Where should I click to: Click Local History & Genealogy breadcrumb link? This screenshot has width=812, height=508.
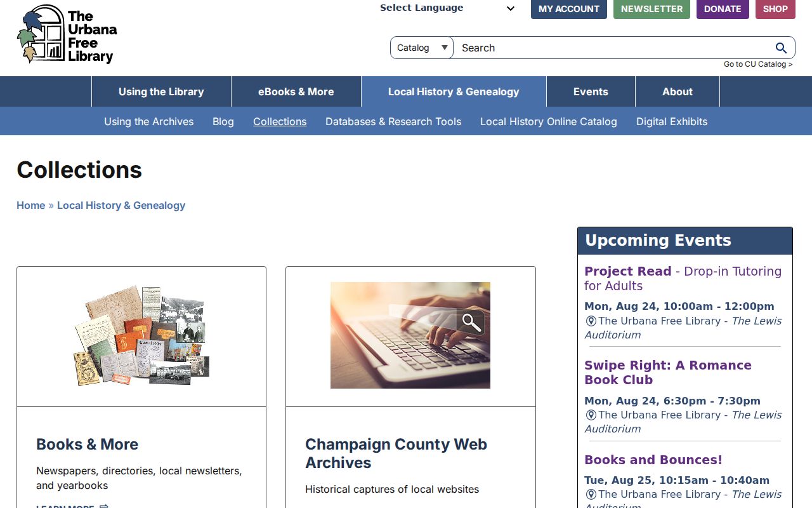121,205
